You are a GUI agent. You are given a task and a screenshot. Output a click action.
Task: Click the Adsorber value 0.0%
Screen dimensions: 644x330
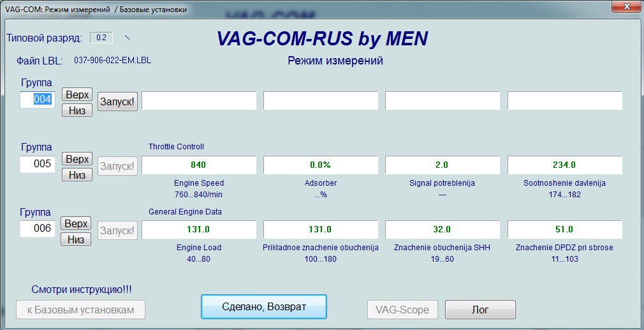[320, 165]
